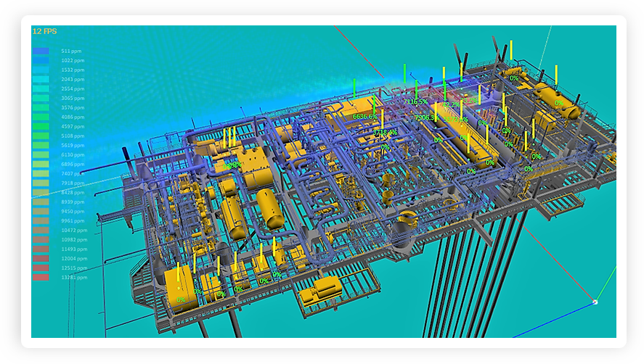Click the 42.2% detector reading label
644x364 pixels.
click(x=451, y=105)
